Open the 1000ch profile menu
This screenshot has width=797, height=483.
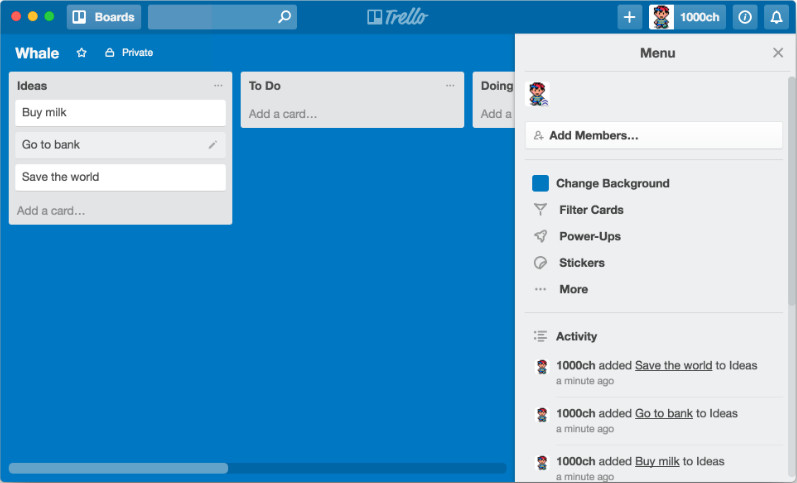click(x=687, y=17)
